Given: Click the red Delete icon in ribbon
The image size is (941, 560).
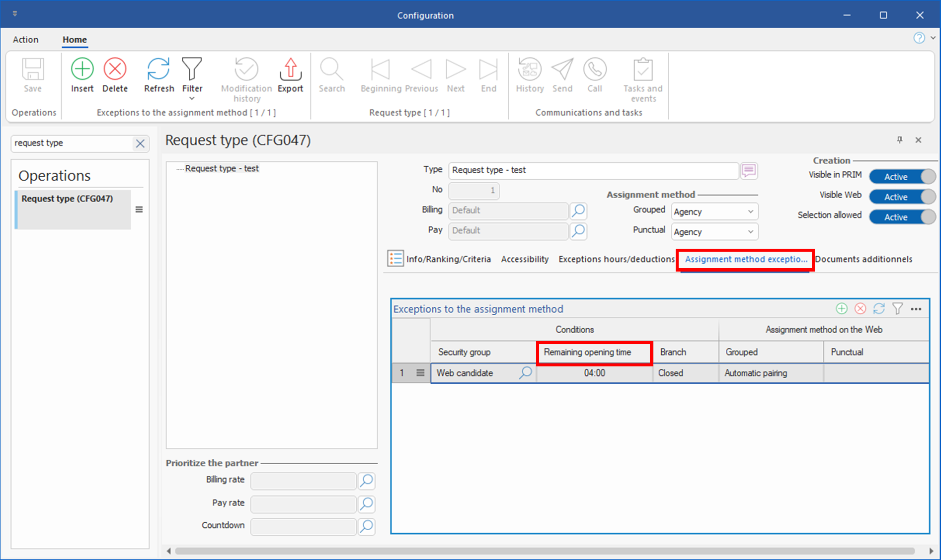Looking at the screenshot, I should click(115, 69).
